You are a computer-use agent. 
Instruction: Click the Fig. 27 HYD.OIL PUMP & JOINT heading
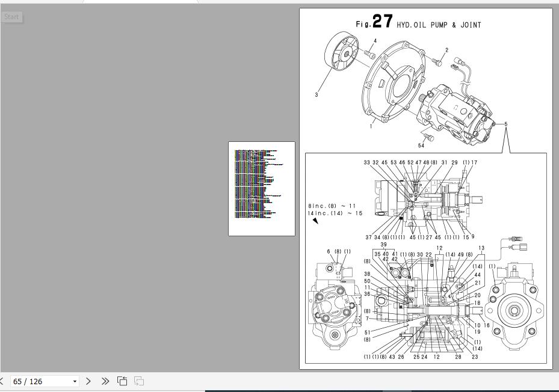coord(418,22)
